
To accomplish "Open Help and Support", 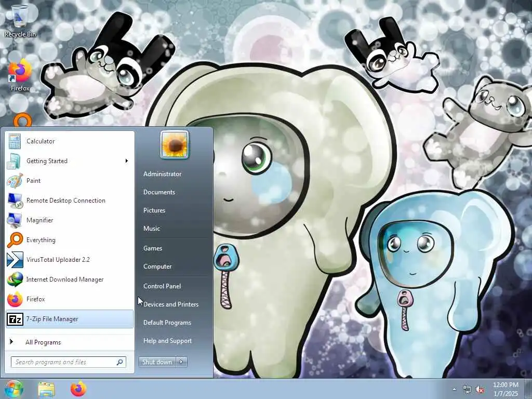I will click(x=168, y=341).
